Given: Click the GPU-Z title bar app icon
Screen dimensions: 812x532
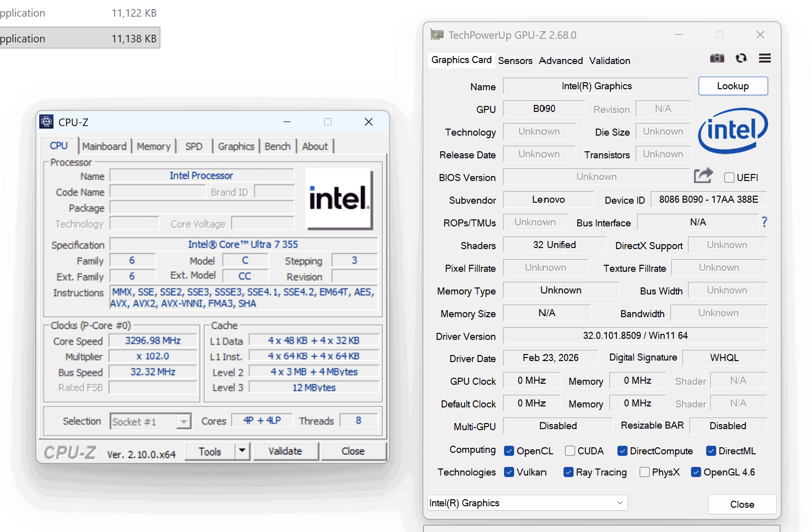Looking at the screenshot, I should click(x=436, y=35).
